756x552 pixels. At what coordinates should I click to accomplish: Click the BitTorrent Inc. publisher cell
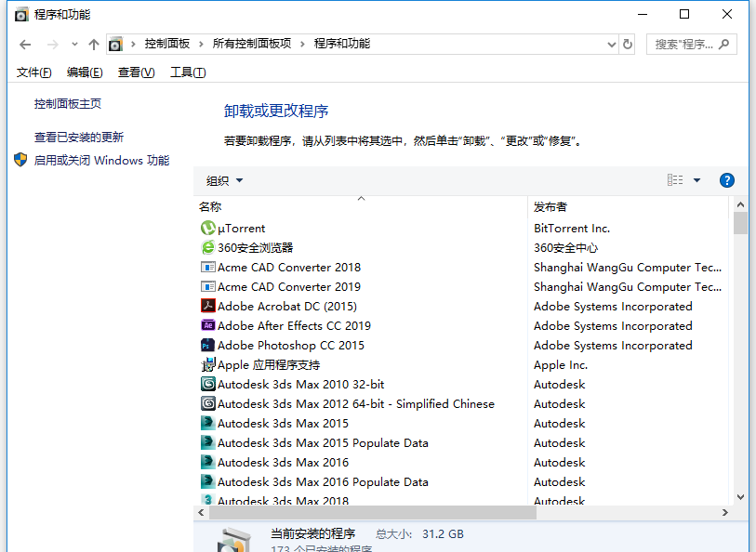pyautogui.click(x=572, y=229)
